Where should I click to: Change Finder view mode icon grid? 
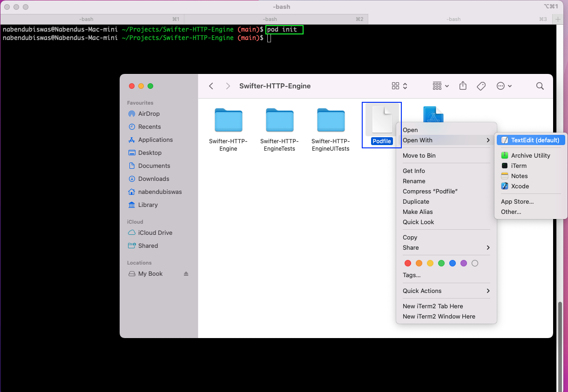(x=399, y=86)
